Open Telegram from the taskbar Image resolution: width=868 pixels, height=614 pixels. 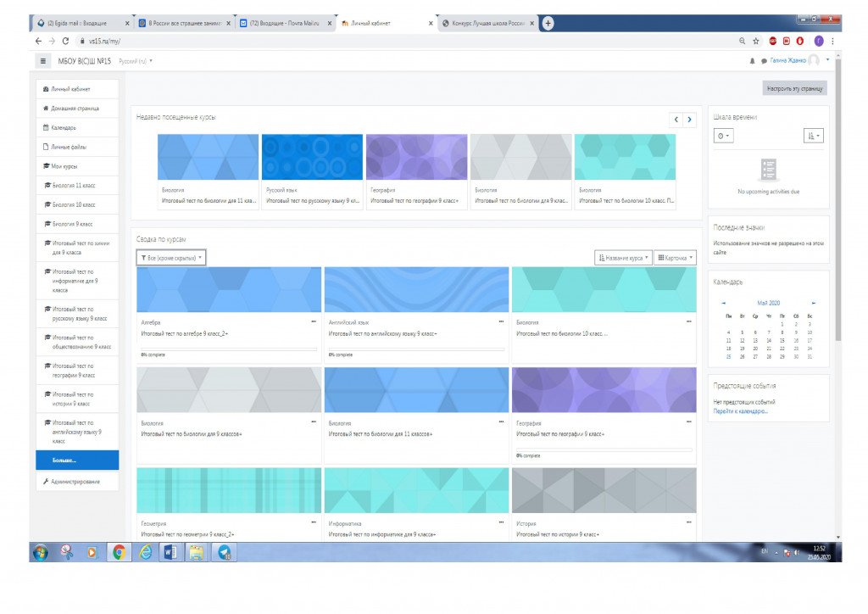(224, 552)
